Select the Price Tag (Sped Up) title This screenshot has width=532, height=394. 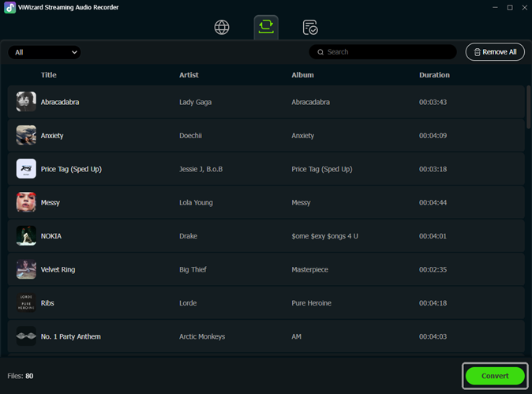point(71,169)
